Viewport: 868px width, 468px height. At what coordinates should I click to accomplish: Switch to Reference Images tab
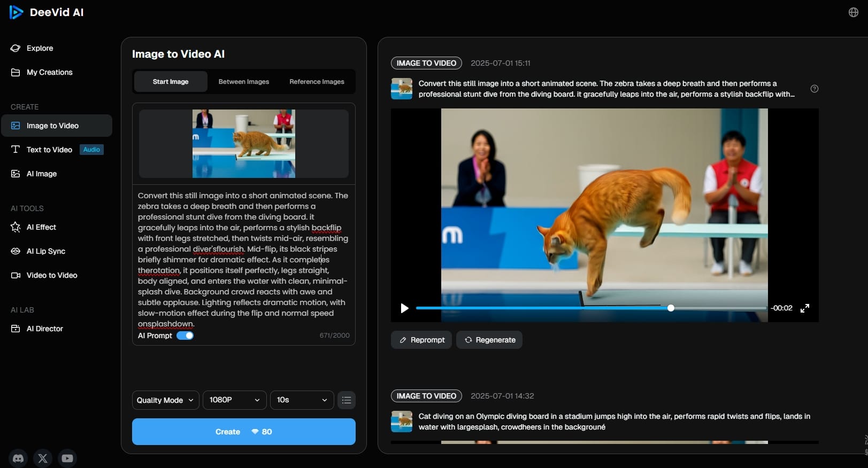(x=317, y=82)
